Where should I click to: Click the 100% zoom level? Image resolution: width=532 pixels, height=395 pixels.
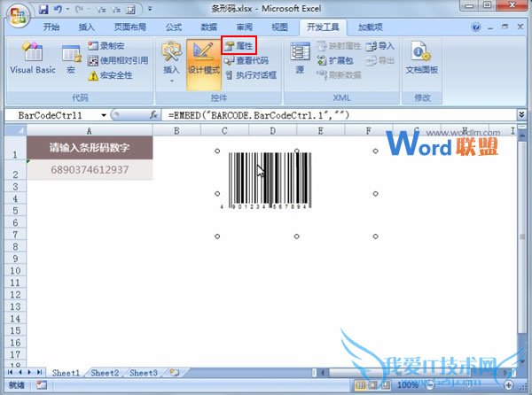point(408,385)
